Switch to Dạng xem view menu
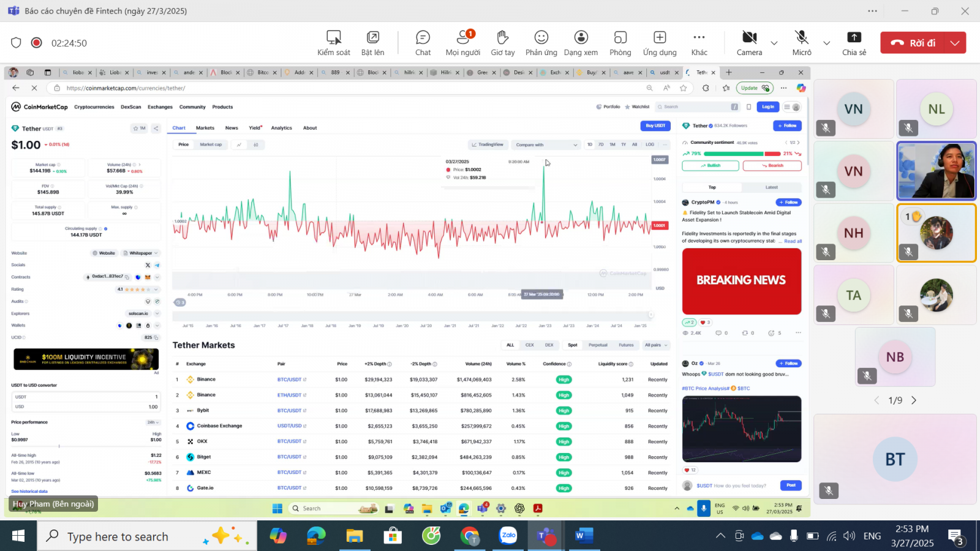 click(581, 43)
